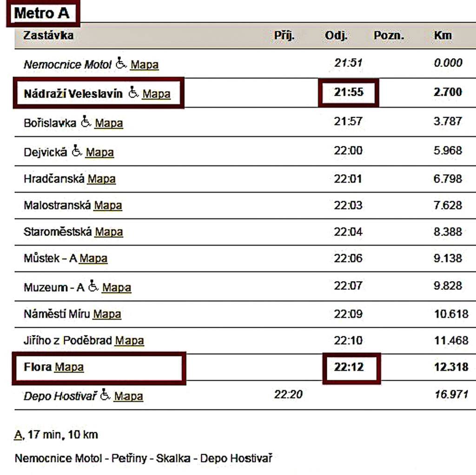Click wheelchair icon next to Depo Hostivař

tap(106, 395)
